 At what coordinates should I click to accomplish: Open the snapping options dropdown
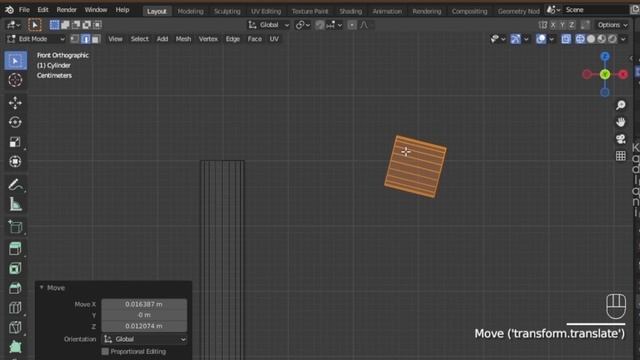334,25
